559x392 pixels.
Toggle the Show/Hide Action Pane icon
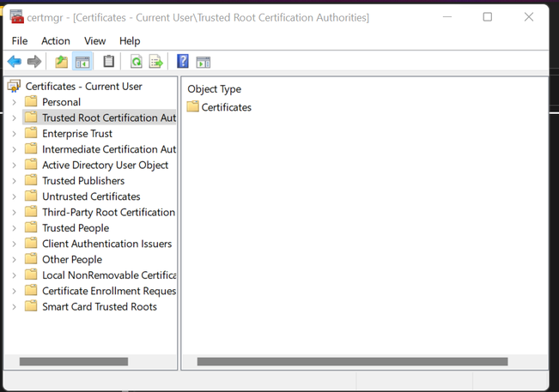point(204,62)
